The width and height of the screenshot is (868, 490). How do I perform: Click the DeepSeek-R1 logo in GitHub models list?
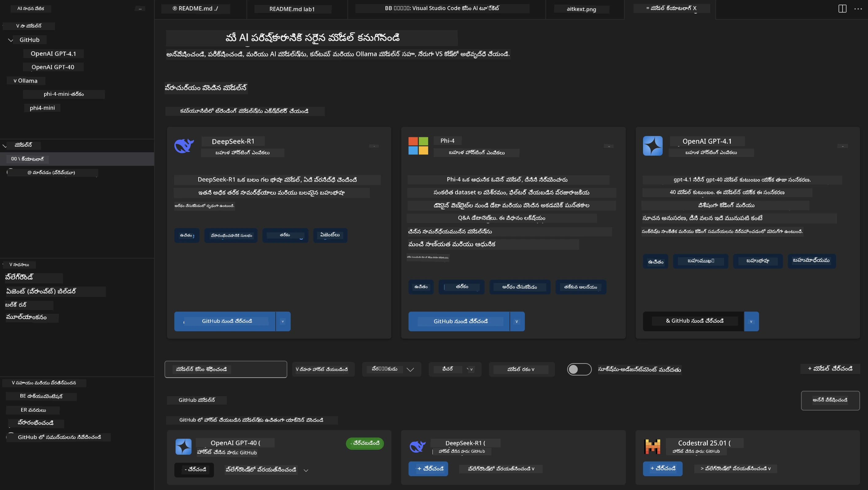417,446
